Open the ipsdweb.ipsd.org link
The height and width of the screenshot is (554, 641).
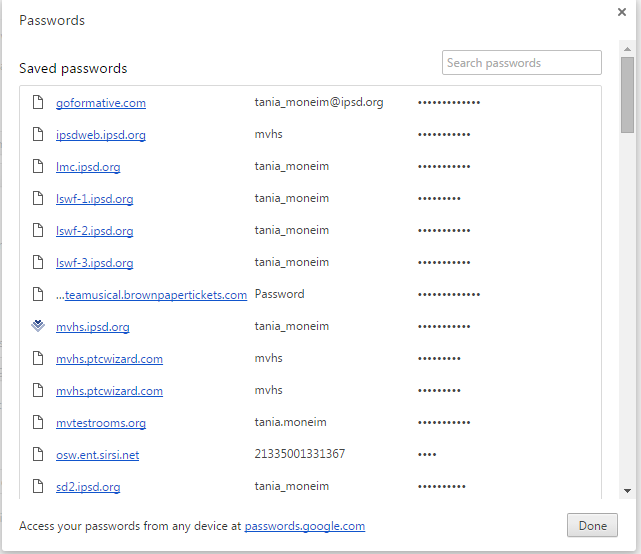(101, 135)
